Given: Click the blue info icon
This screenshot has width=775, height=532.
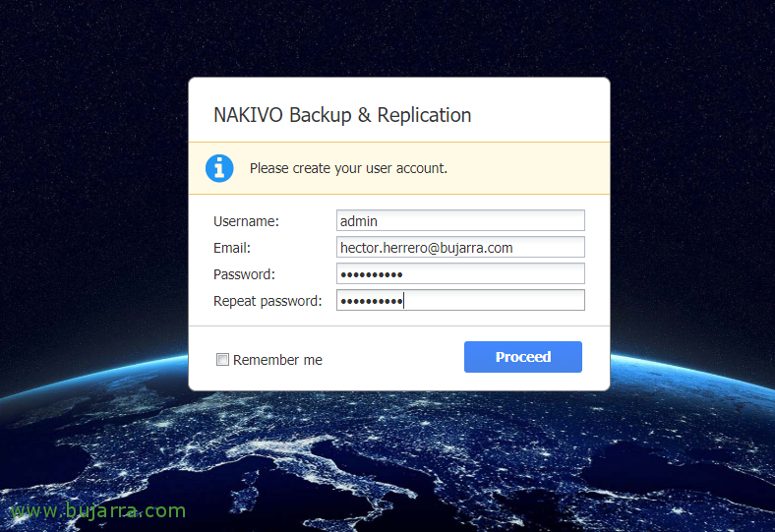Looking at the screenshot, I should pyautogui.click(x=219, y=168).
